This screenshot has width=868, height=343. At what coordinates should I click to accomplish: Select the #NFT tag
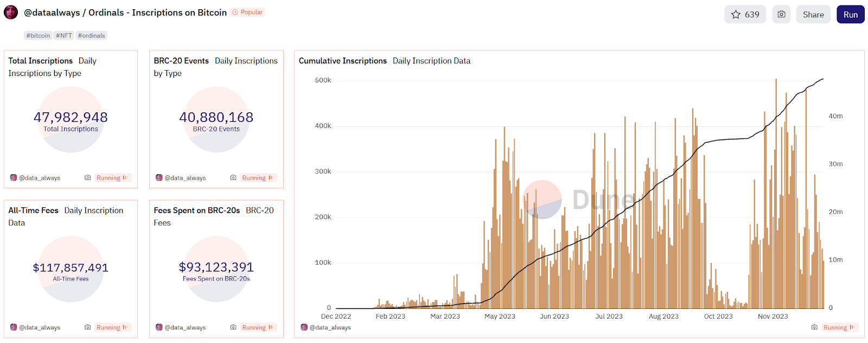(63, 36)
